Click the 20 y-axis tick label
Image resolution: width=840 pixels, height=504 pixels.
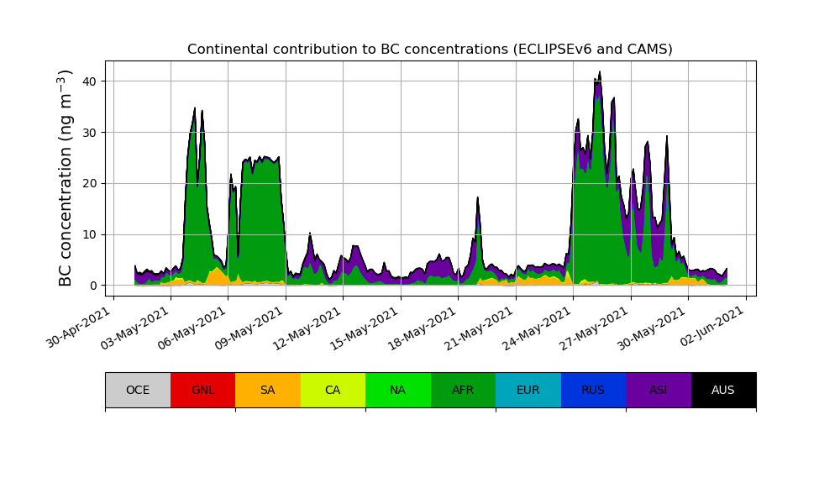[88, 183]
